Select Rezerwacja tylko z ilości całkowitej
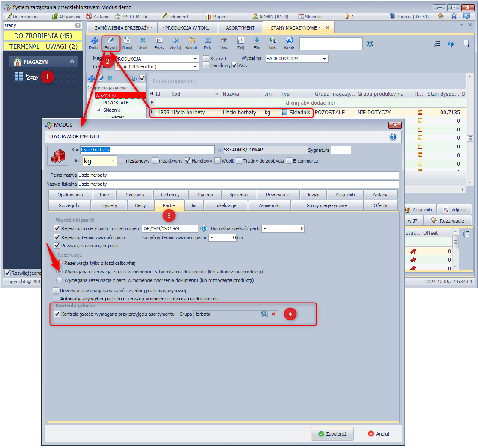478x448 pixels. tap(60, 263)
